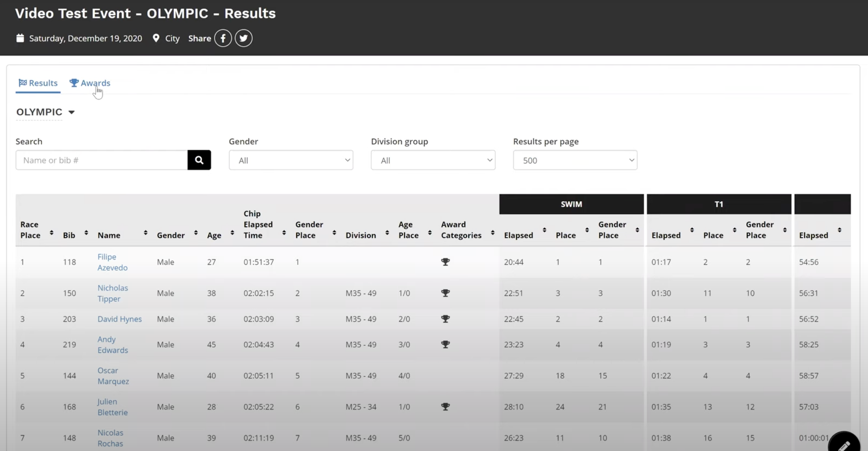
Task: Expand the OLYMPIC race selector
Action: (45, 112)
